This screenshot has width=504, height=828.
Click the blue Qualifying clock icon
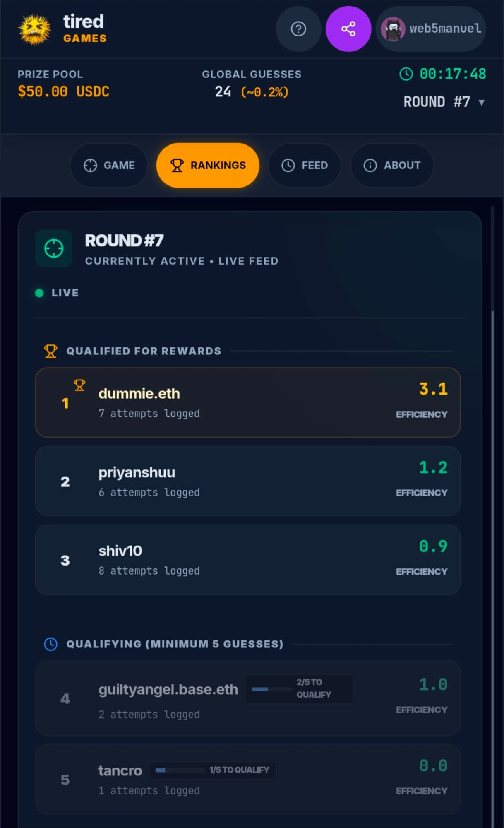(x=51, y=644)
